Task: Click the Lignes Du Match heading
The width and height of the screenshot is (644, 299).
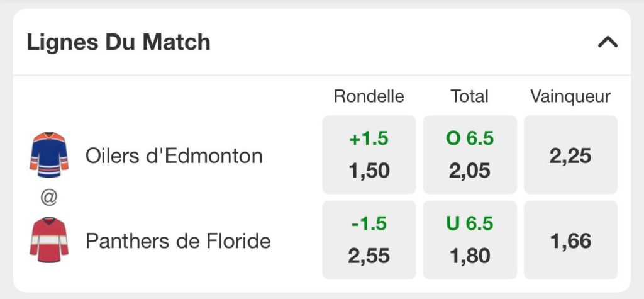Action: click(x=118, y=42)
